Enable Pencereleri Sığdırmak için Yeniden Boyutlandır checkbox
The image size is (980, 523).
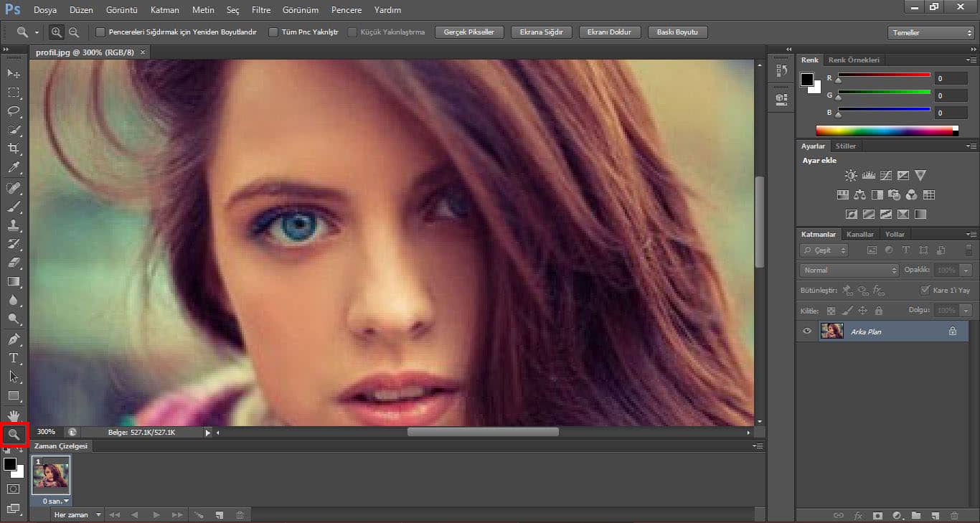click(x=100, y=32)
